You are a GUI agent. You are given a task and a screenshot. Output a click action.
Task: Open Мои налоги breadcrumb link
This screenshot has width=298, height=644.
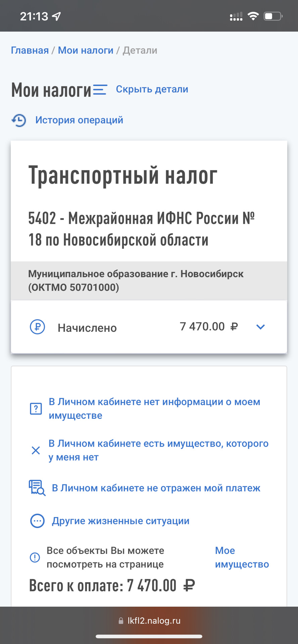pyautogui.click(x=86, y=50)
